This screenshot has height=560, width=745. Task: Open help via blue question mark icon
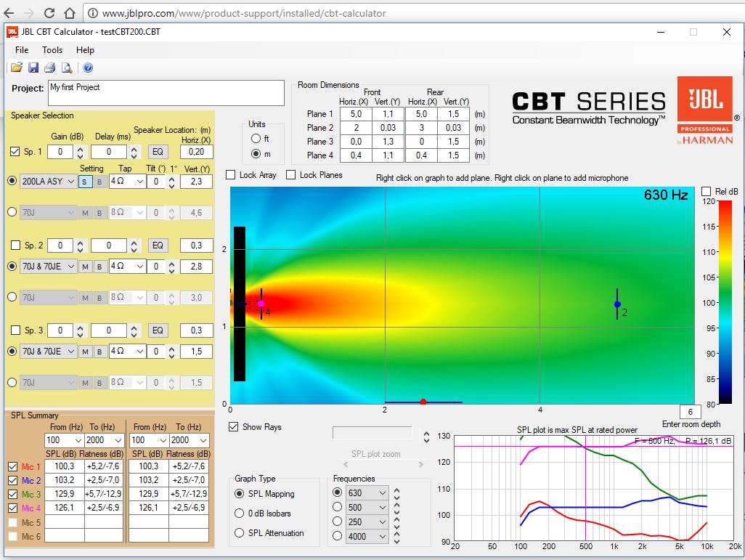tap(88, 68)
